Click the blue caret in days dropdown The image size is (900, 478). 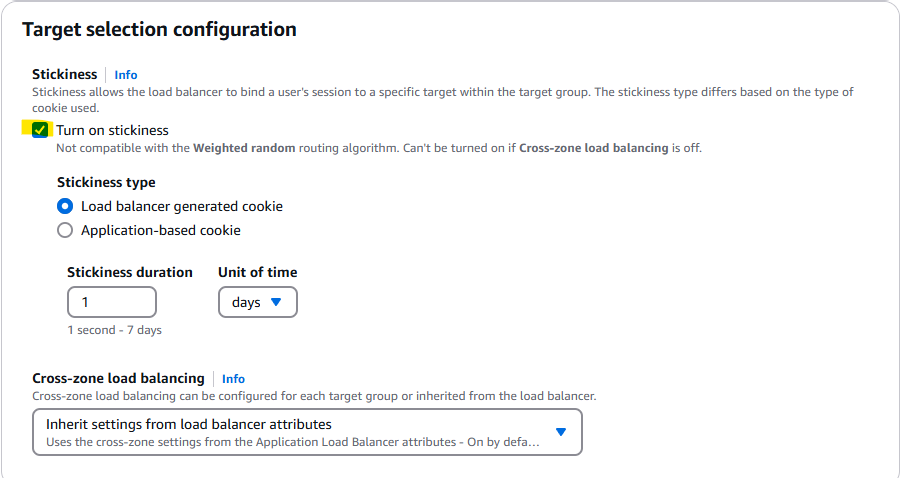pyautogui.click(x=277, y=301)
